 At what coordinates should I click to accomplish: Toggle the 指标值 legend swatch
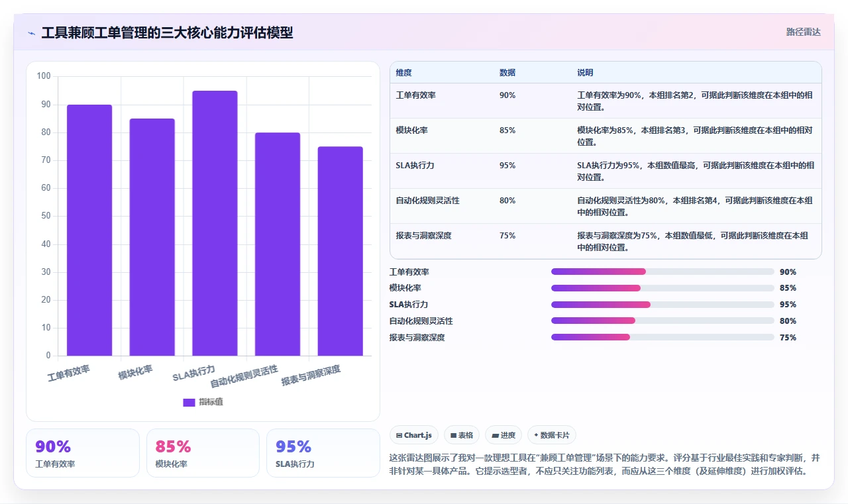(189, 402)
